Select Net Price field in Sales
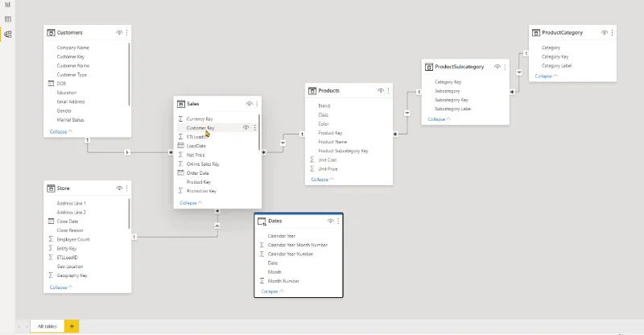 coord(196,155)
